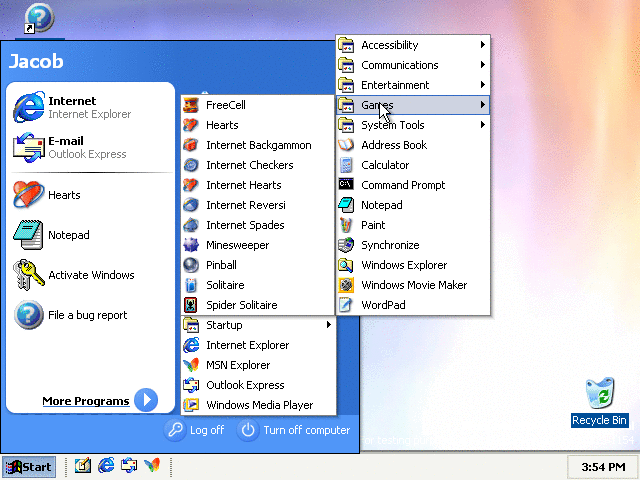Click the Internet Backgammon icon
Viewport: 640px width, 480px height.
tap(191, 145)
